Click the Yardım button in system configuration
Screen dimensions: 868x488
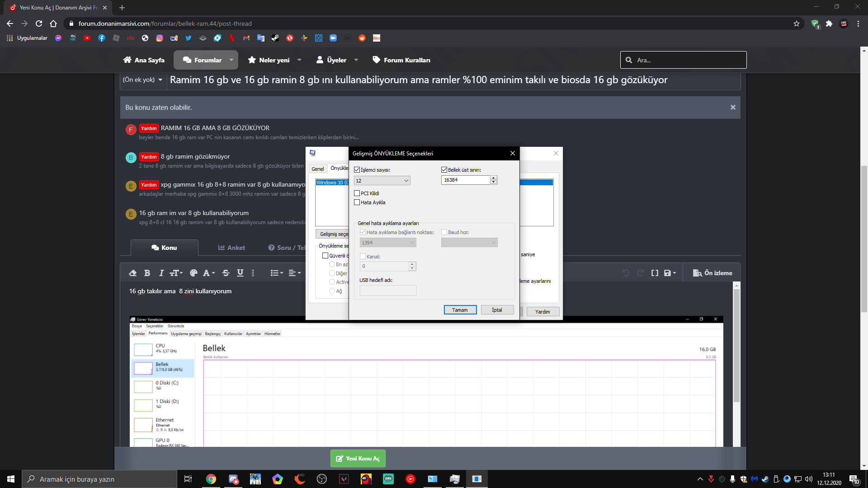[x=542, y=312]
